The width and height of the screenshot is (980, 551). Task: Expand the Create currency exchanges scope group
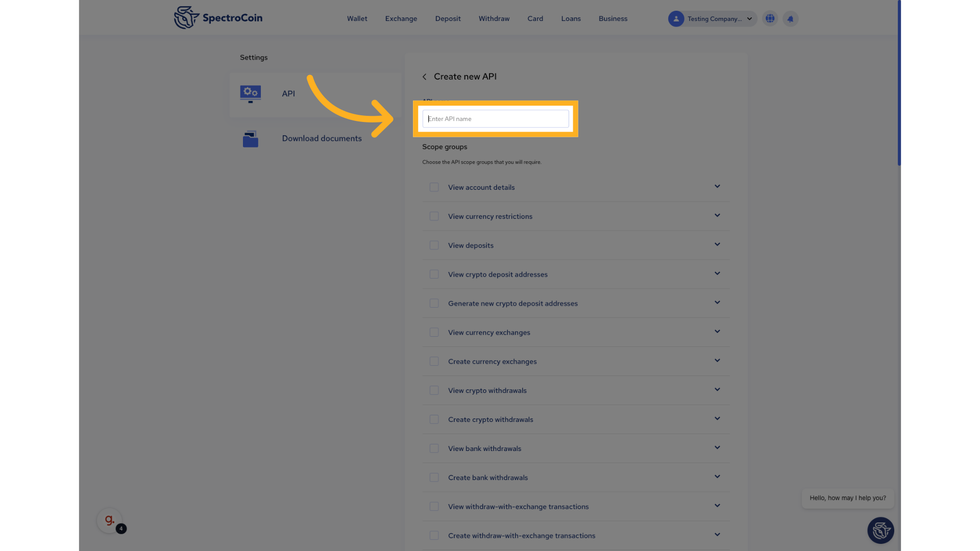pos(717,361)
